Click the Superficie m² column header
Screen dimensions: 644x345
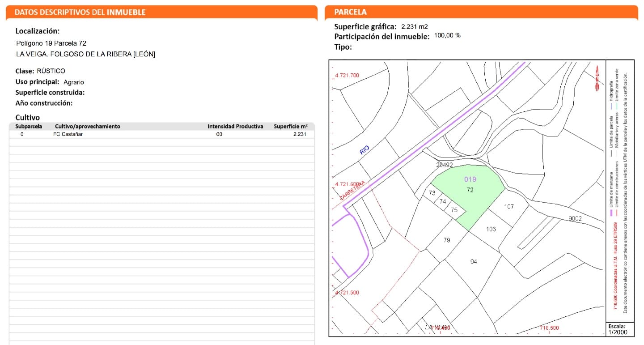[290, 126]
